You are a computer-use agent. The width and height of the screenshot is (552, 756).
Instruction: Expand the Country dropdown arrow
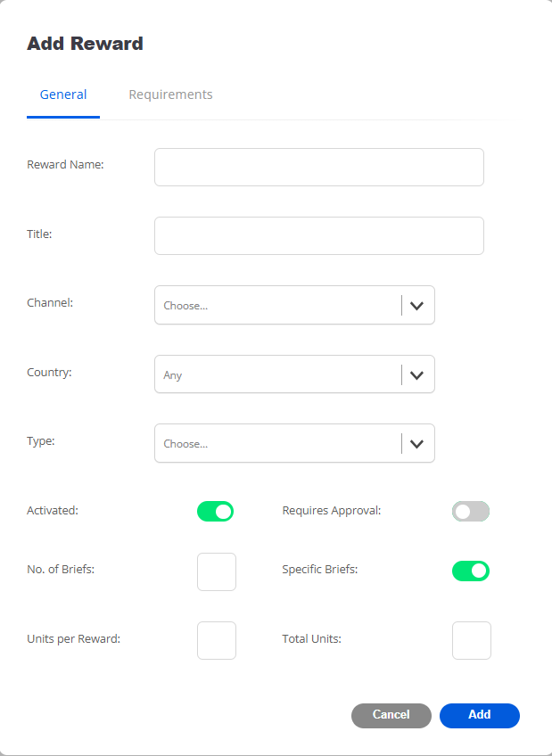(416, 374)
